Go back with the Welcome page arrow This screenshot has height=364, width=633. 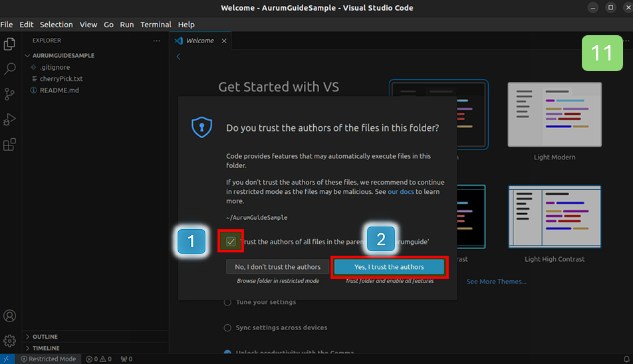tap(178, 56)
